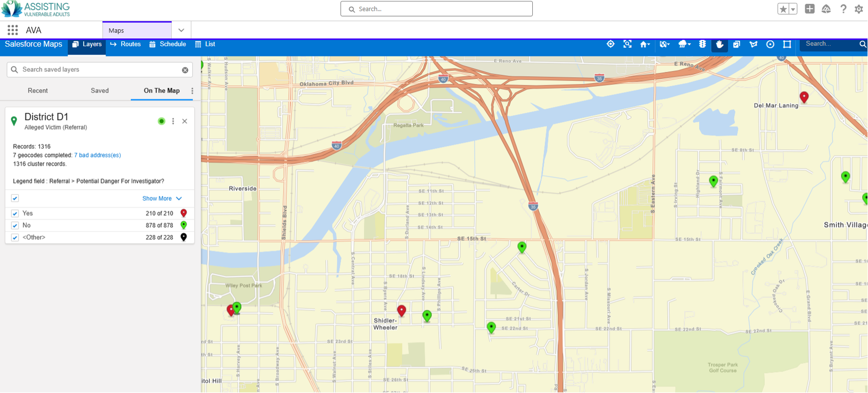Choose the circle selection tool

coord(770,44)
